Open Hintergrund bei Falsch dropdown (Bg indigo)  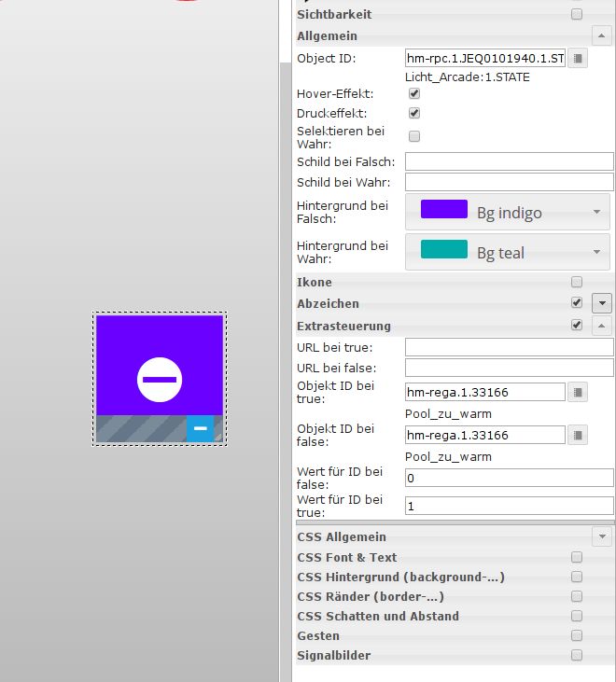508,212
